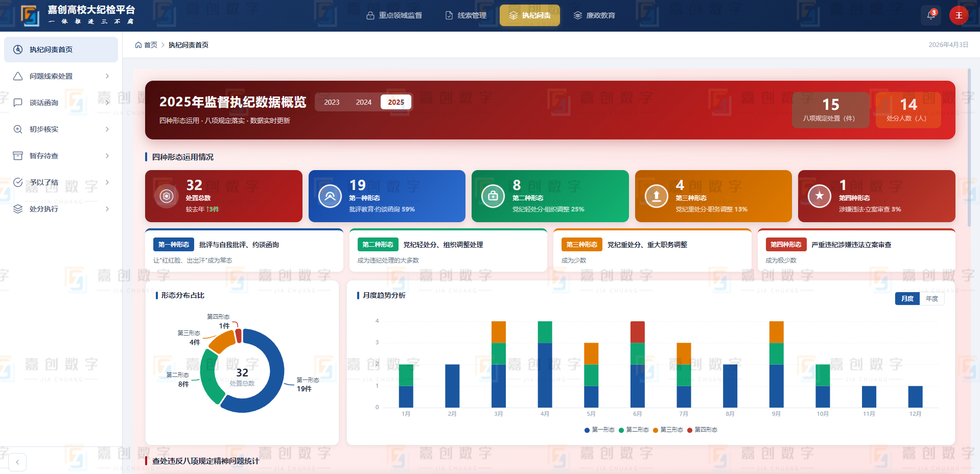Click the document icon beside 线索管理

click(449, 15)
